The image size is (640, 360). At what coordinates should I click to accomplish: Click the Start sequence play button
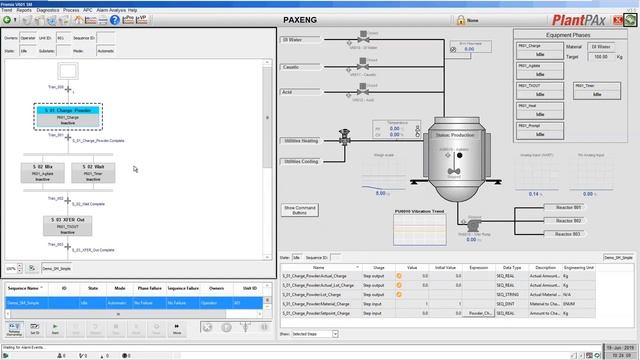point(55,328)
